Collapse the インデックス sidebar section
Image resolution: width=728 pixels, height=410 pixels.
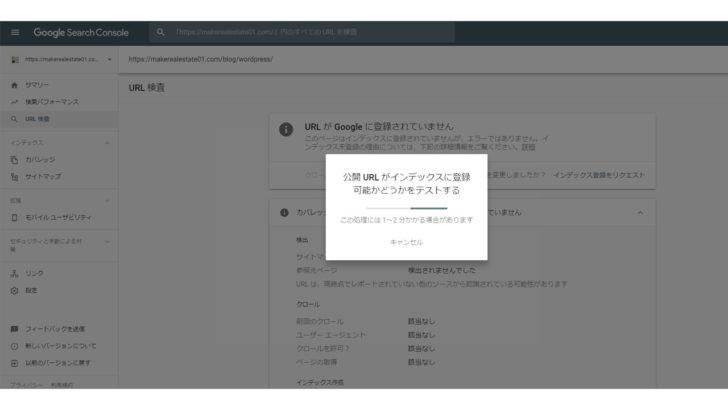107,143
